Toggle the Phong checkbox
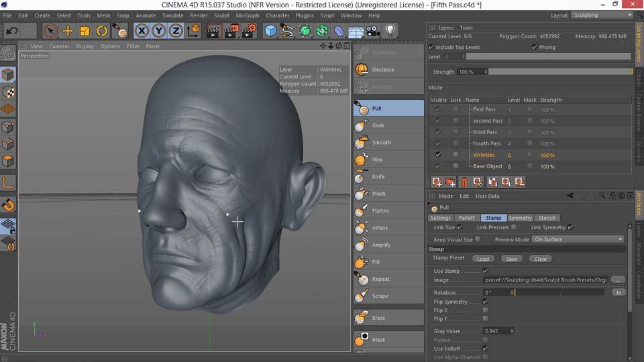The width and height of the screenshot is (644, 362). pyautogui.click(x=535, y=48)
